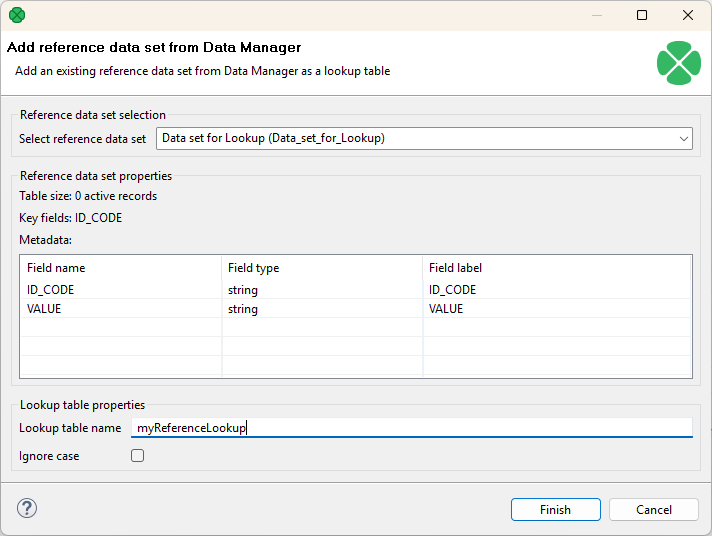
Task: Click the green clover logo in header
Action: [678, 63]
